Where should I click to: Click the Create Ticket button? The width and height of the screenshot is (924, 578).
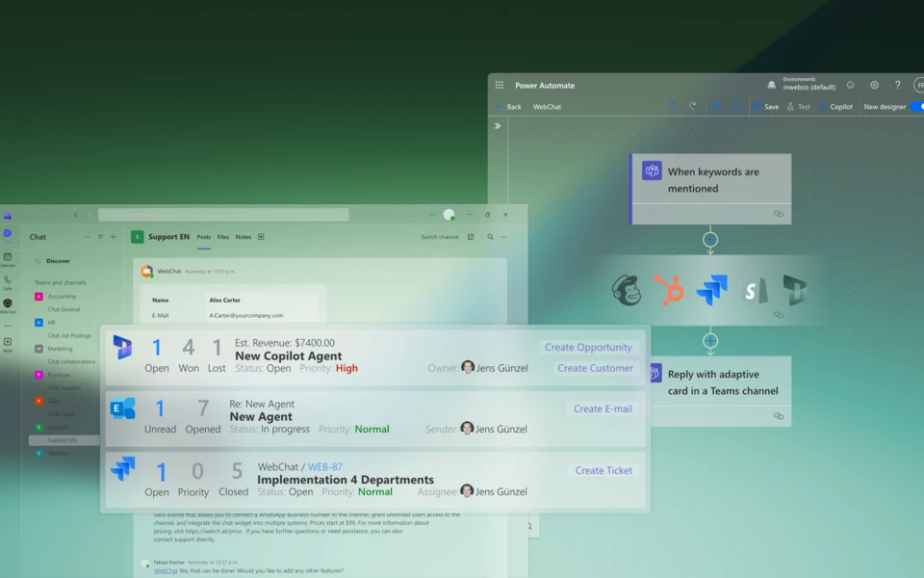[x=603, y=470]
